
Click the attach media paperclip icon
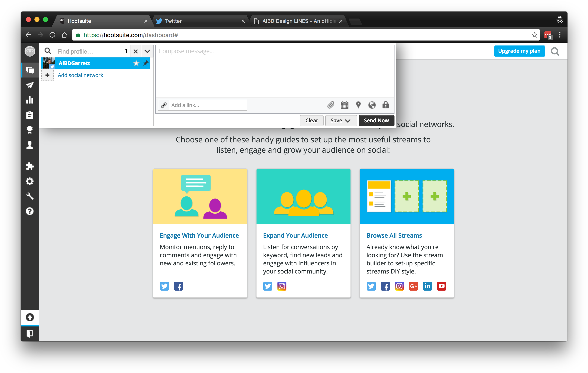tap(330, 105)
